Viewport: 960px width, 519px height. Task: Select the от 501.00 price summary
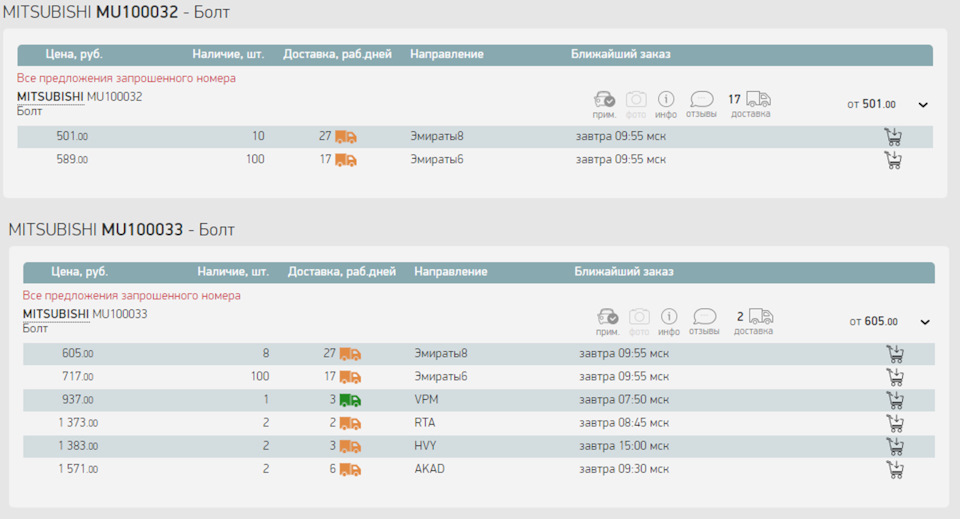point(871,105)
